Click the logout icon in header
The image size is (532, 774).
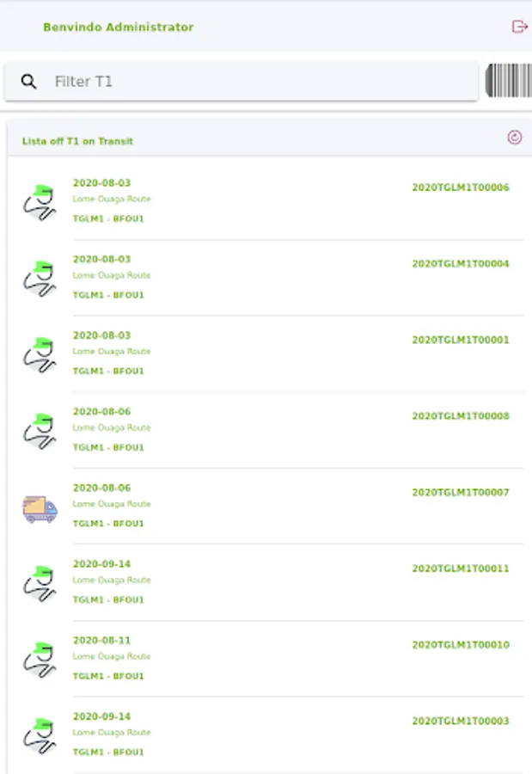519,27
